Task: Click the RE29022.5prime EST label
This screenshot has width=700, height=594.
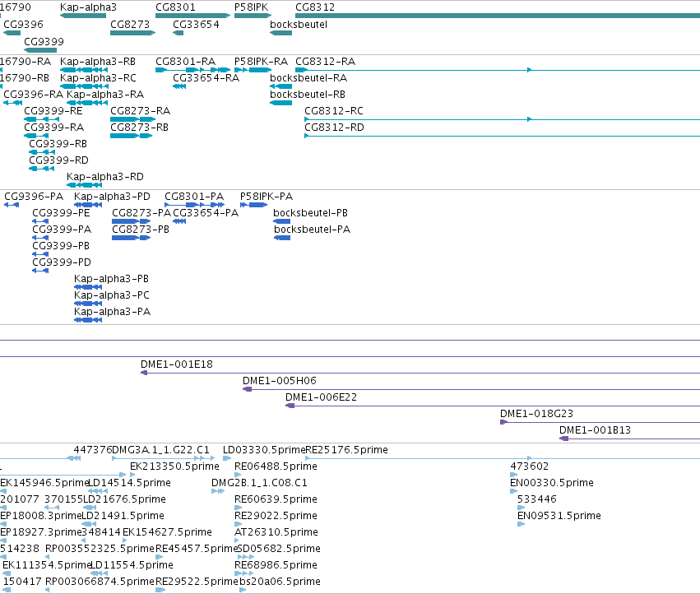Action: tap(276, 515)
